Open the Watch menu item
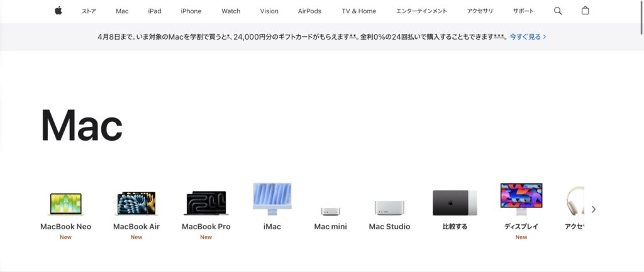This screenshot has width=644, height=272. [x=231, y=11]
